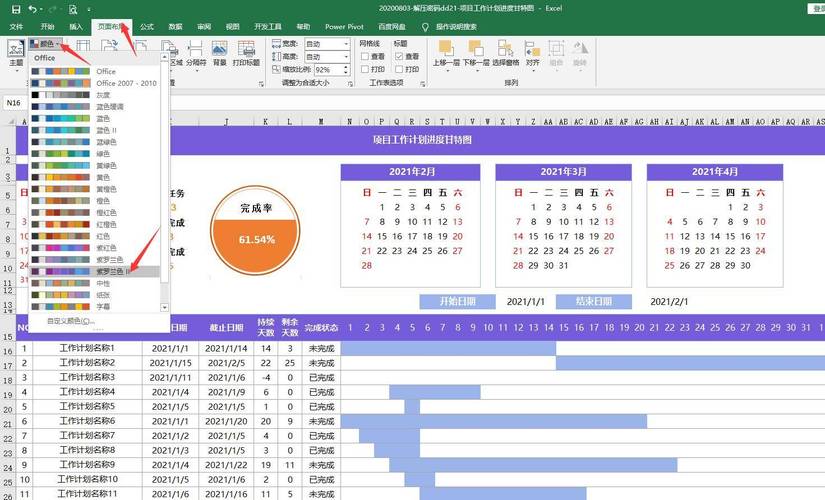Open 调整为合适大小 dialog launcher
Viewport: 825px width, 500px height.
350,84
